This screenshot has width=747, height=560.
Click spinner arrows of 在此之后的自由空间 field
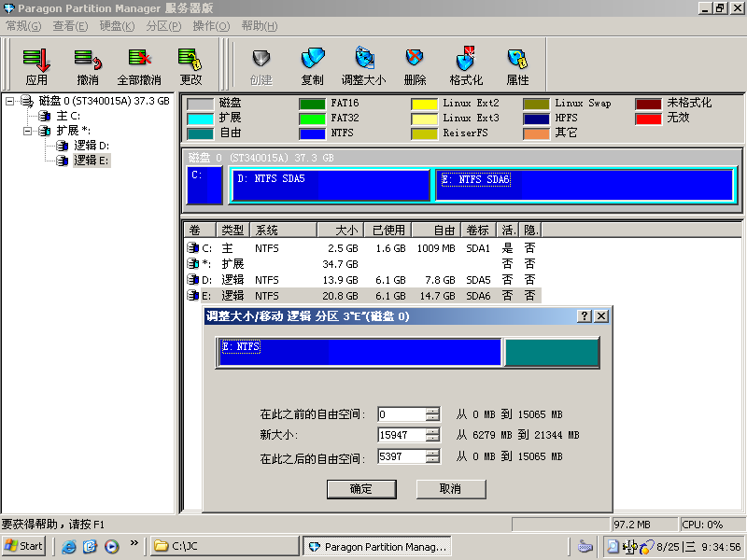(x=432, y=456)
